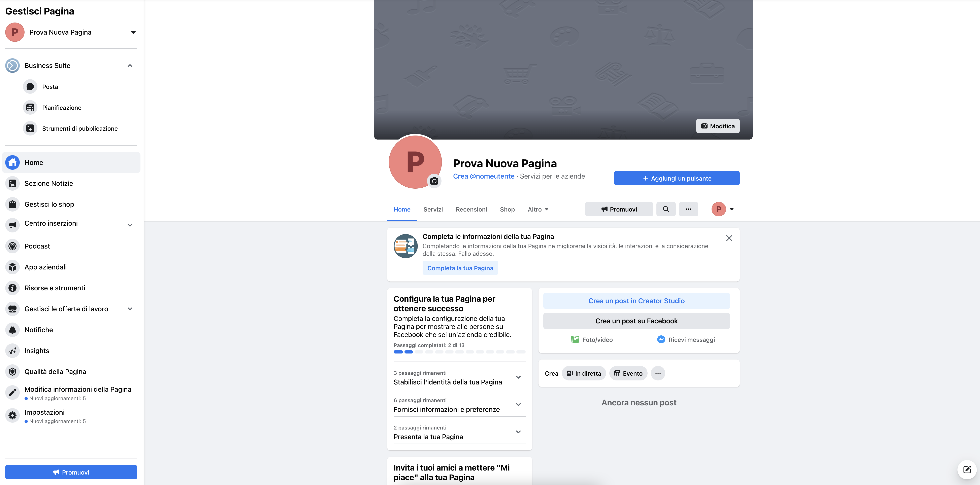Click the camera icon on profile picture
This screenshot has width=980, height=485.
tap(434, 181)
